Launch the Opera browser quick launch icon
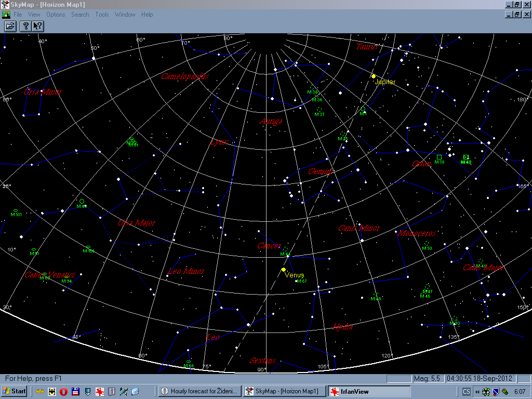This screenshot has height=399, width=532. click(x=63, y=392)
